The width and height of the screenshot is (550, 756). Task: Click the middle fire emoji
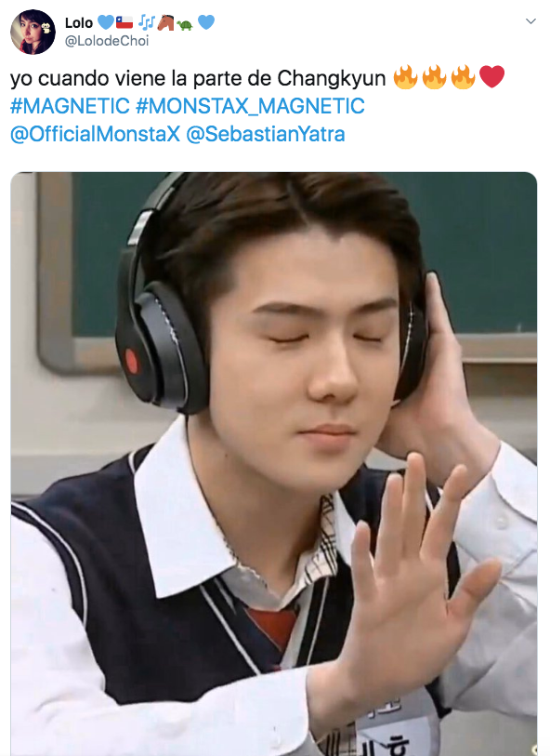435,77
